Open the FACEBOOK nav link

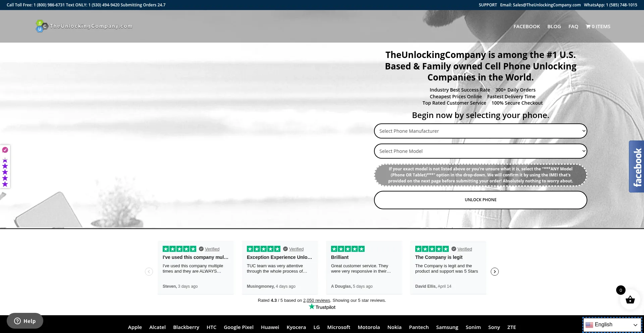pos(527,26)
